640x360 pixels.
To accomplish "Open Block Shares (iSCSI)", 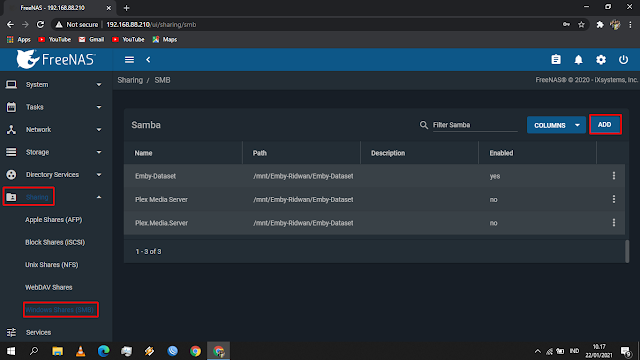I will (55, 242).
